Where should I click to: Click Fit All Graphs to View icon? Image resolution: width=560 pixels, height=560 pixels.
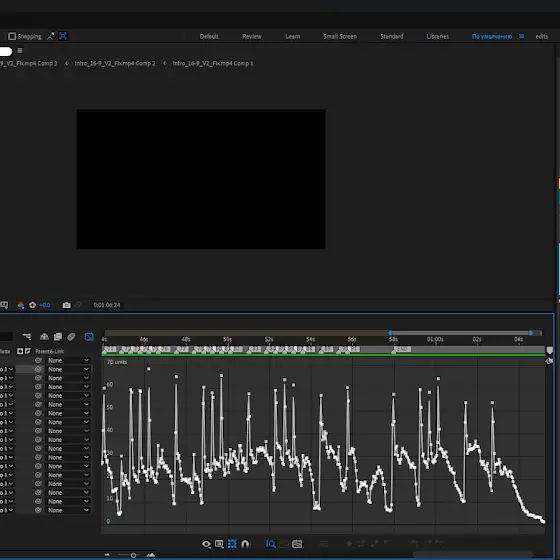297,544
